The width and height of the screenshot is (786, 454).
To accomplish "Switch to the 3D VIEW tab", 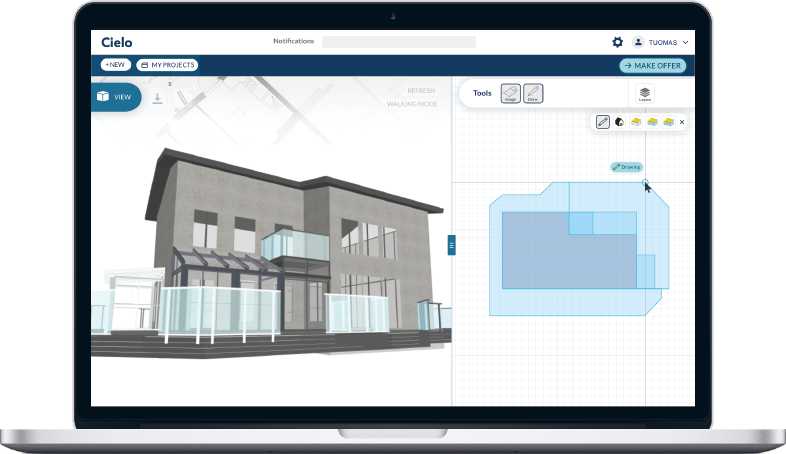I will point(116,97).
